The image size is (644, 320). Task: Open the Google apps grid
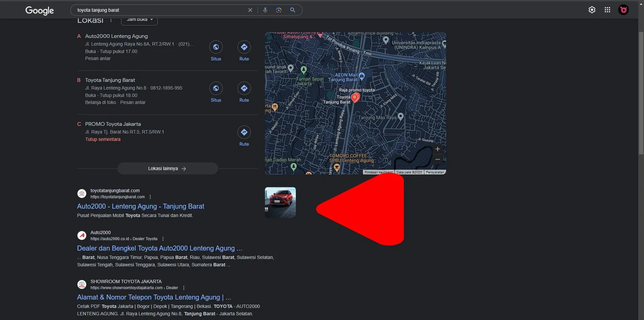607,10
